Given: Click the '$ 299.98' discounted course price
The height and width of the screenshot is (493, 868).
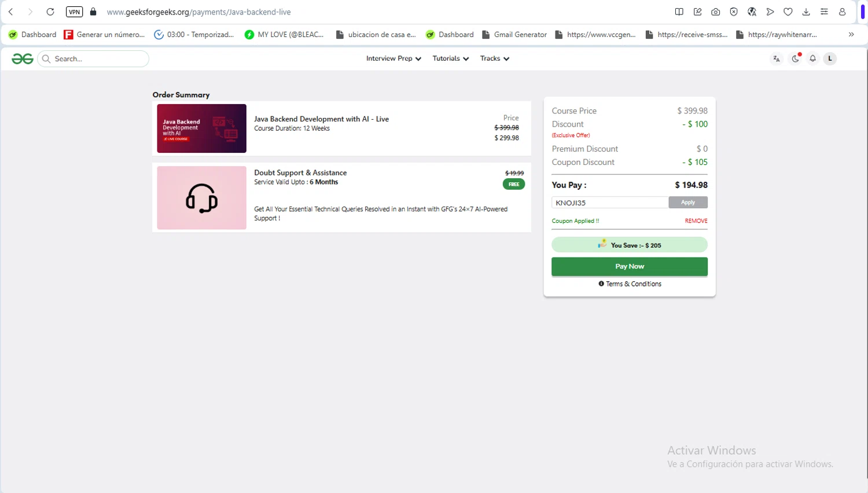Looking at the screenshot, I should (x=506, y=138).
